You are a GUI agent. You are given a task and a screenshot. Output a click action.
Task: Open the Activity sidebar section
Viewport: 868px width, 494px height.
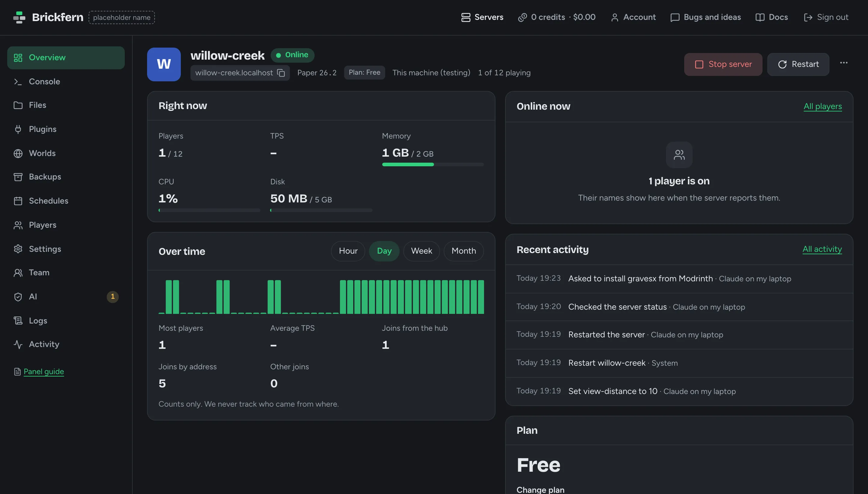pos(66,344)
